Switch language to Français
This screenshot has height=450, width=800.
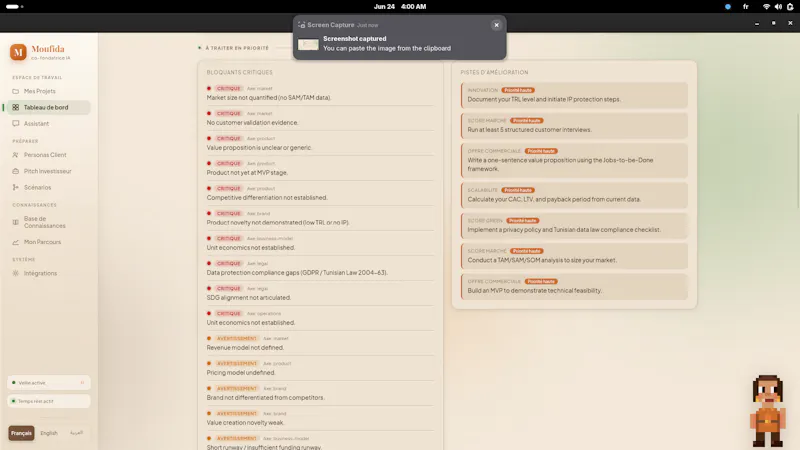[21, 433]
